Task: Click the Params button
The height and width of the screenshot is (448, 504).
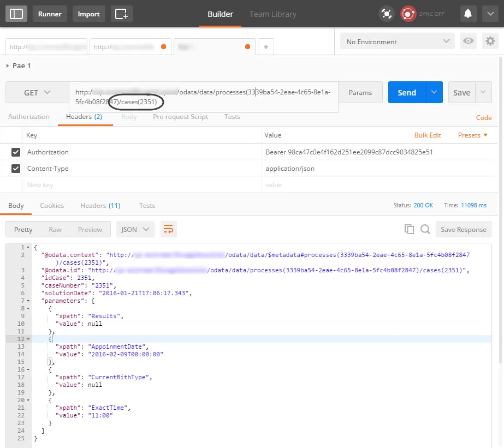Action: tap(360, 92)
